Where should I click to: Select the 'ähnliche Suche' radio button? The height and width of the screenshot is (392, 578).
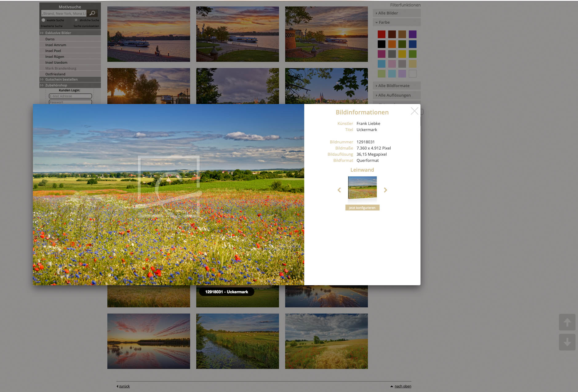pyautogui.click(x=76, y=20)
